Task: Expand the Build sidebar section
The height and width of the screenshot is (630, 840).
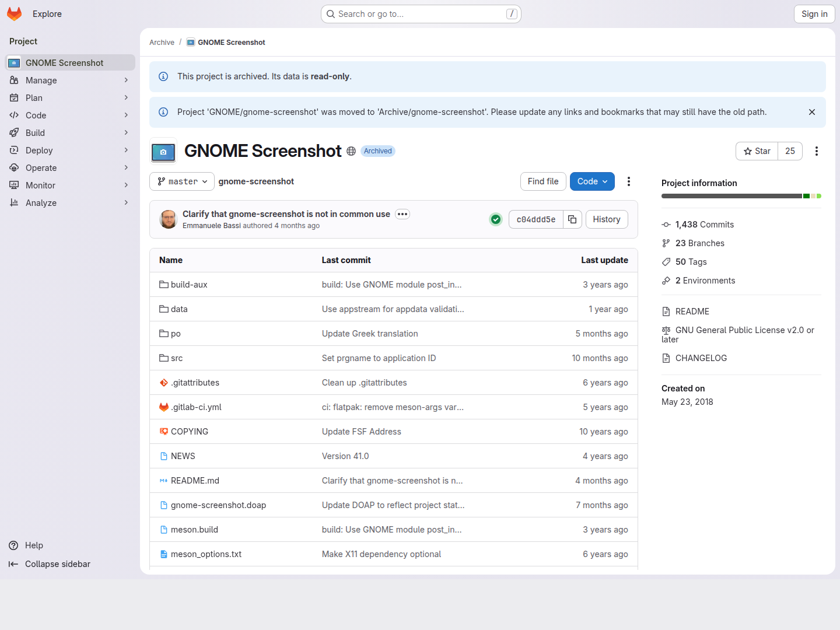Action: (70, 133)
